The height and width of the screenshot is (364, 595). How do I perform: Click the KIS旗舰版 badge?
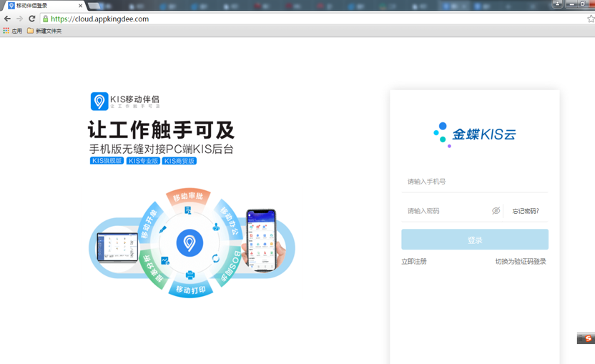[x=107, y=161]
